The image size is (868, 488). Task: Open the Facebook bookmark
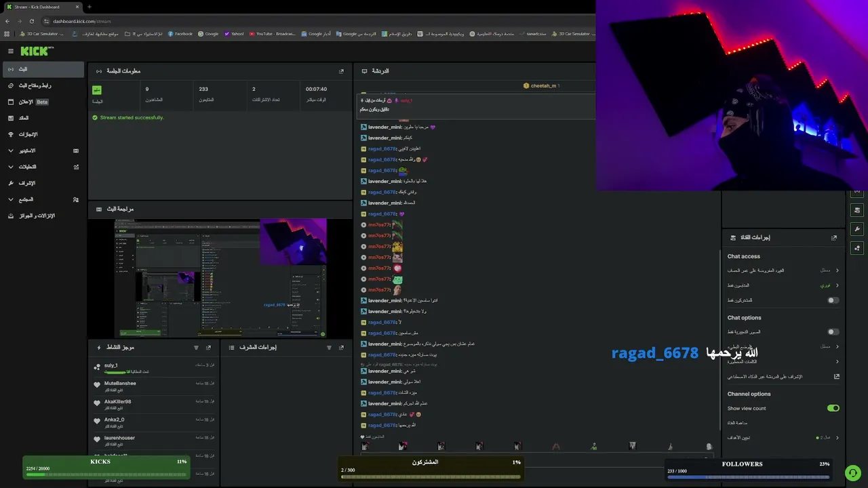tap(180, 34)
